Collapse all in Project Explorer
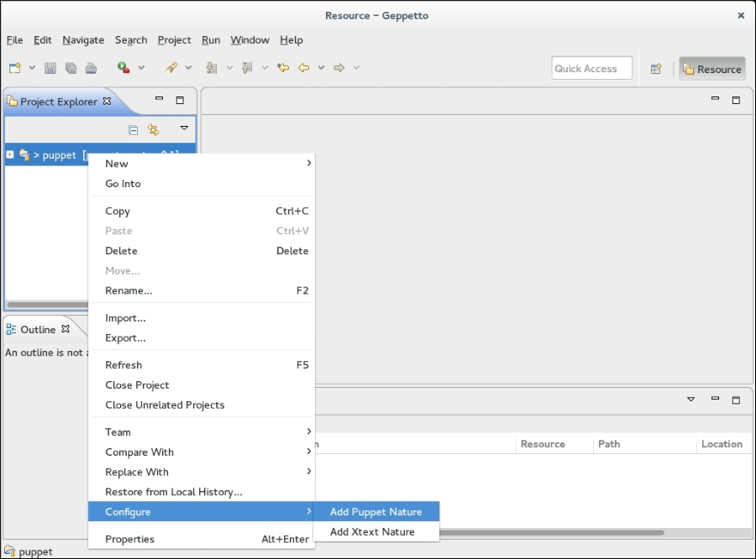This screenshot has height=559, width=756. point(133,129)
